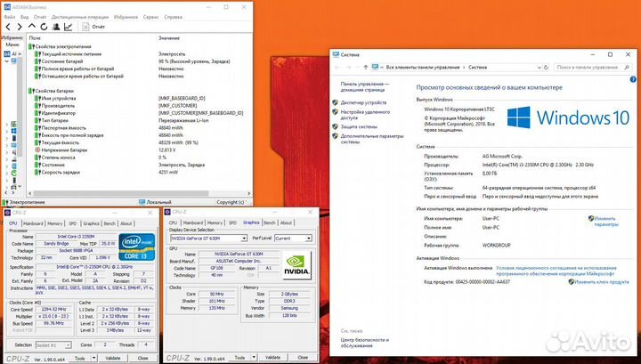The height and width of the screenshot is (364, 641).
Task: Click the computer icon in Система address bar
Action: (x=376, y=67)
